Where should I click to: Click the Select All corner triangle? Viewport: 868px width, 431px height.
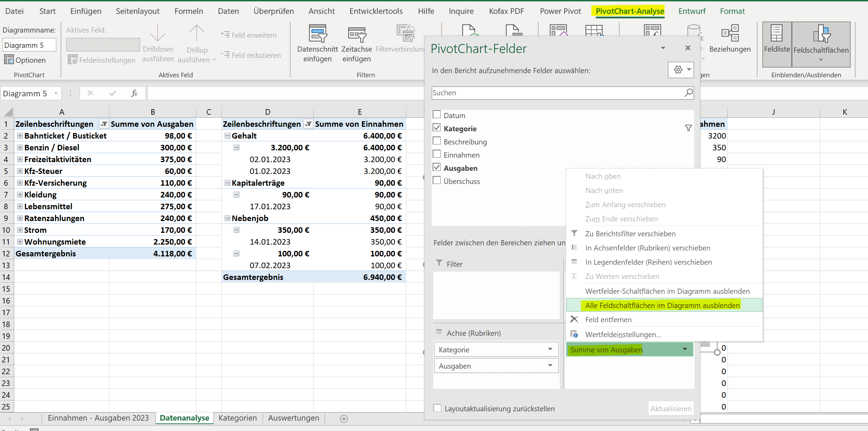pos(8,112)
